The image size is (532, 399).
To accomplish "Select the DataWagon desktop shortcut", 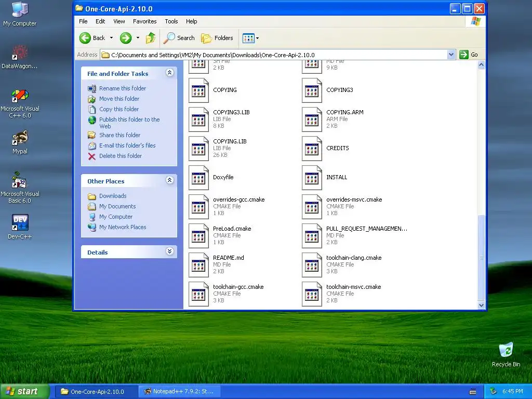I will point(20,52).
